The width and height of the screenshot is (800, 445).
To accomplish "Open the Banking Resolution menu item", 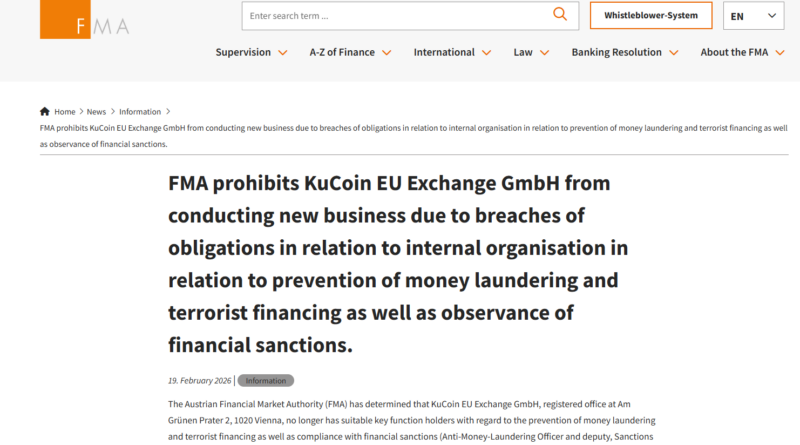I will point(616,52).
